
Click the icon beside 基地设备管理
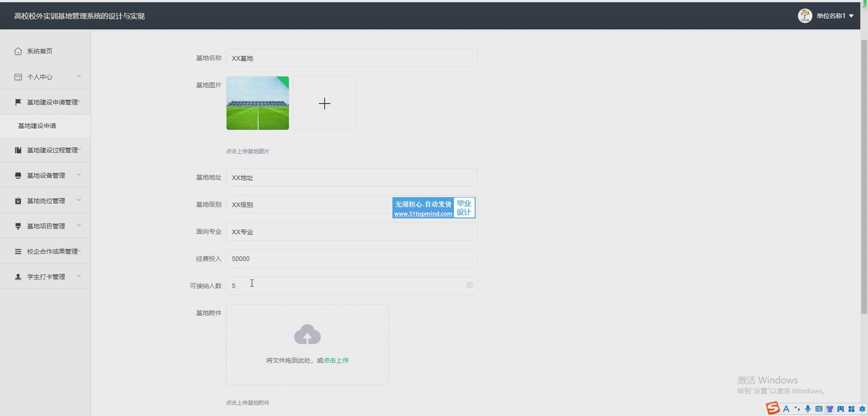pyautogui.click(x=18, y=175)
